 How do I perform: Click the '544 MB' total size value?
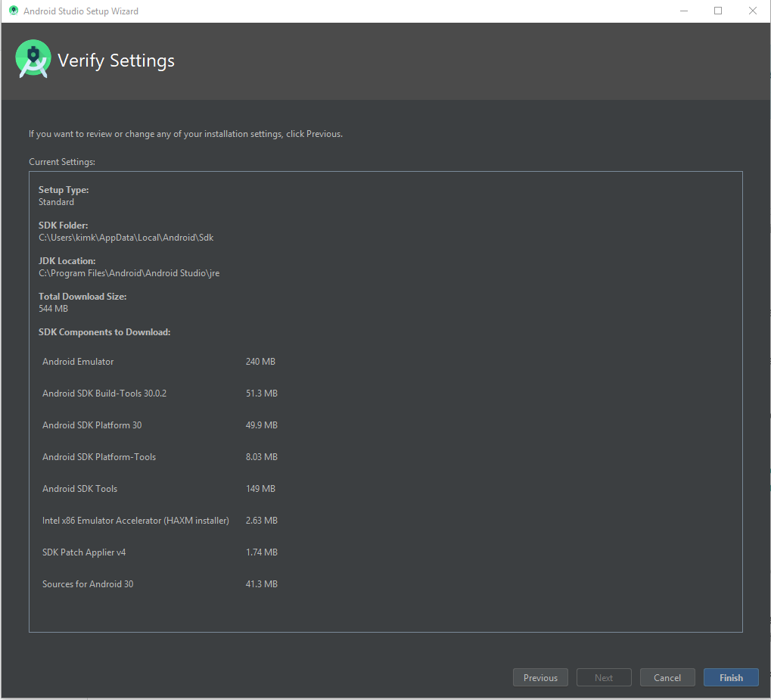53,309
